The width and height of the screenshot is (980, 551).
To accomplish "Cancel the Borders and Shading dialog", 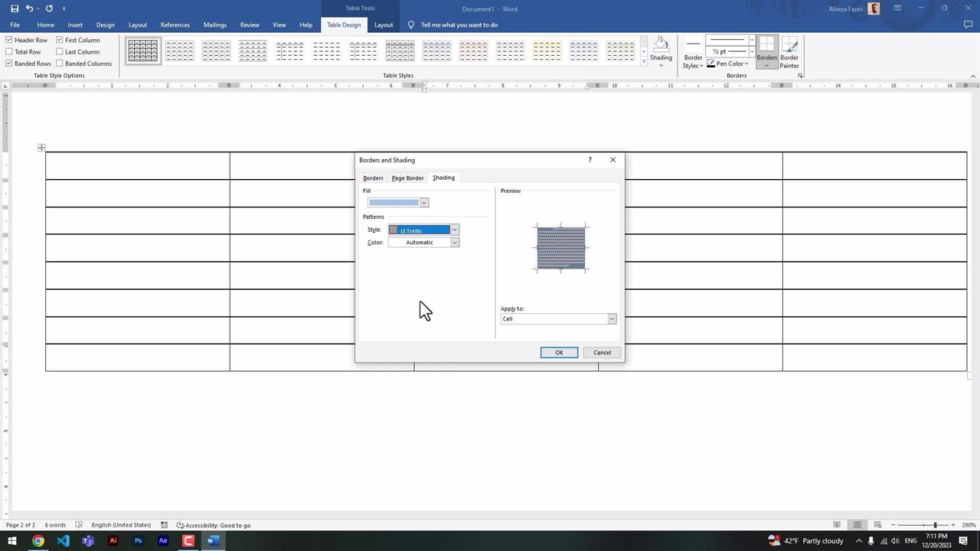I will click(602, 353).
